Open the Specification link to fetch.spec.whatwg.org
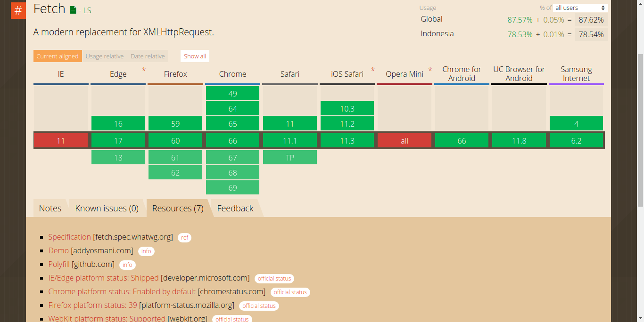The image size is (644, 322). (x=69, y=237)
